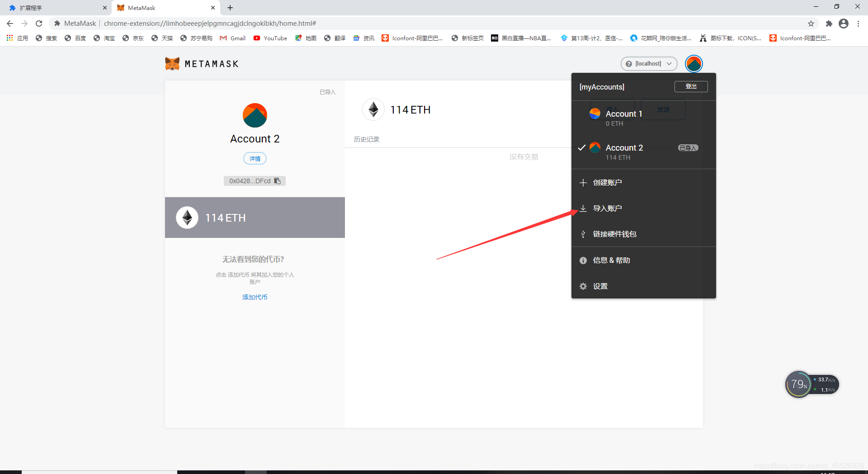Image resolution: width=868 pixels, height=474 pixels.
Task: Click the USB icon beside 链接硬件钱包
Action: (x=583, y=234)
